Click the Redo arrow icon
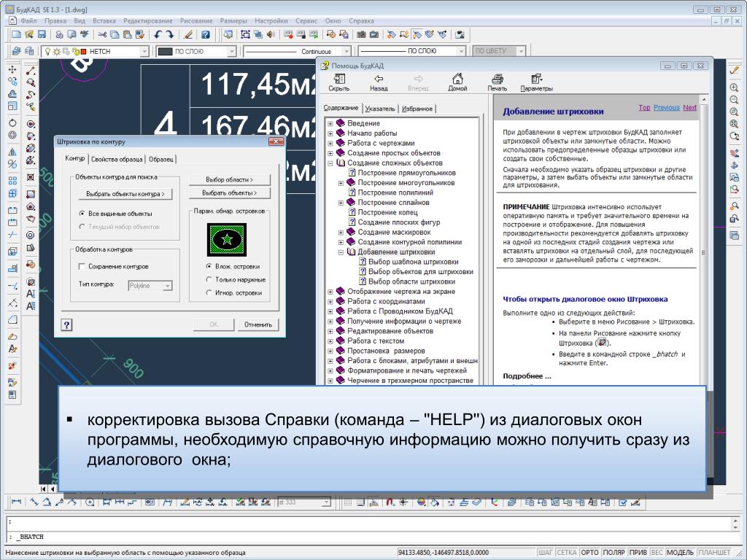Viewport: 747px width, 560px height. pos(169,35)
